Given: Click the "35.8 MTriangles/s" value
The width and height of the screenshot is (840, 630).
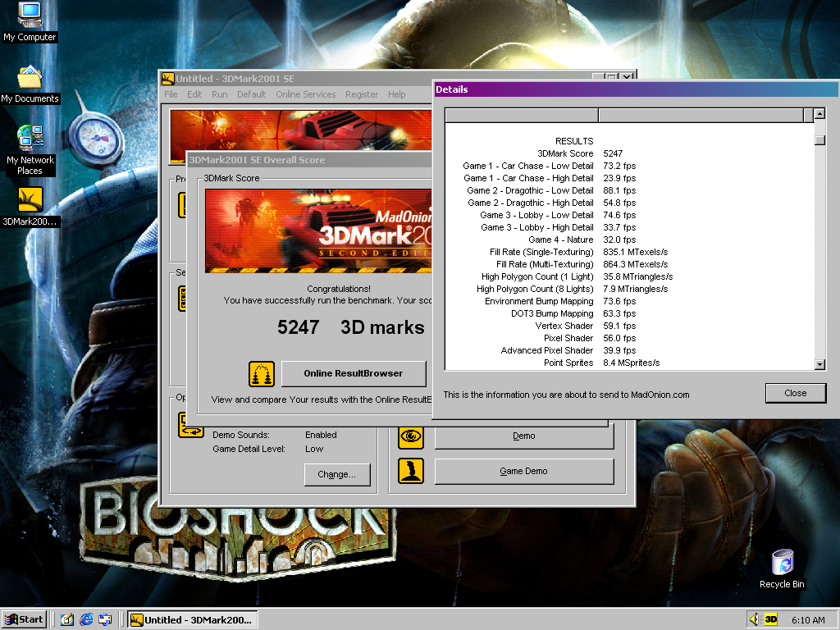Looking at the screenshot, I should point(637,277).
